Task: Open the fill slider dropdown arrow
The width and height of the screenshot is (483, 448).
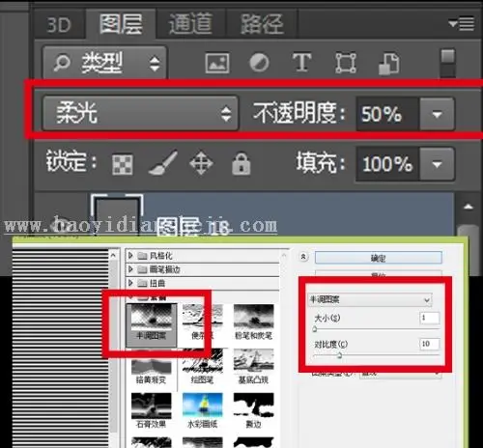Action: click(x=437, y=164)
